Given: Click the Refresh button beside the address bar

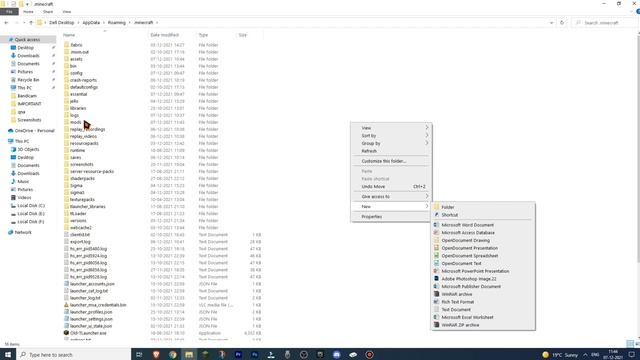Looking at the screenshot, I should [562, 23].
